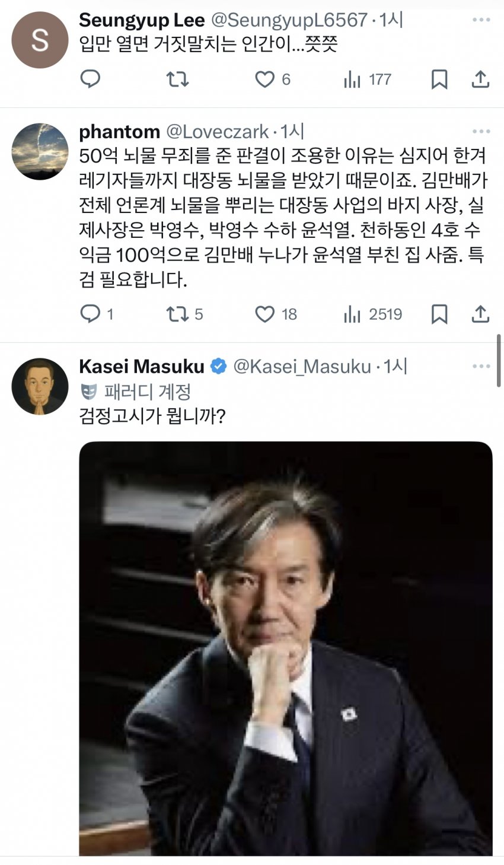Retweet phantom's post with 5 retweets

(177, 314)
